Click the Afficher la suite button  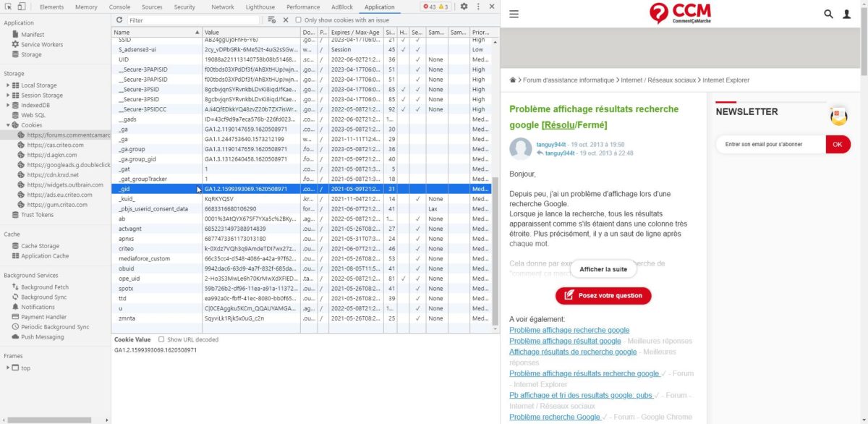603,269
